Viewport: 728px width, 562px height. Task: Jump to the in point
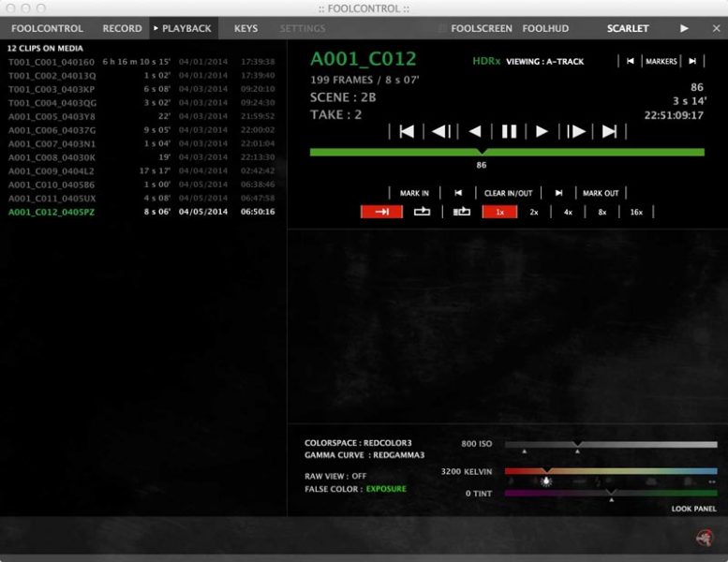[x=458, y=193]
